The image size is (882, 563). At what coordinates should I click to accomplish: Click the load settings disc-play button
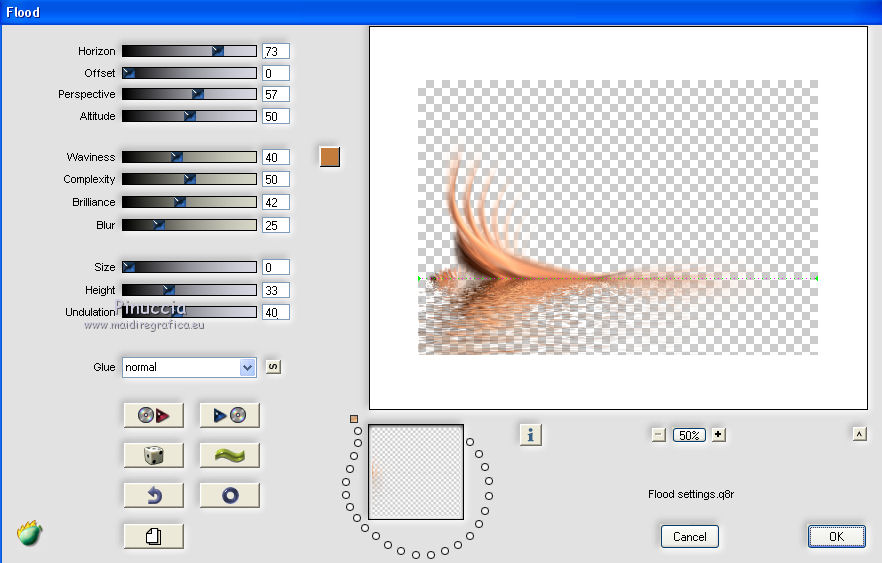pyautogui.click(x=154, y=416)
